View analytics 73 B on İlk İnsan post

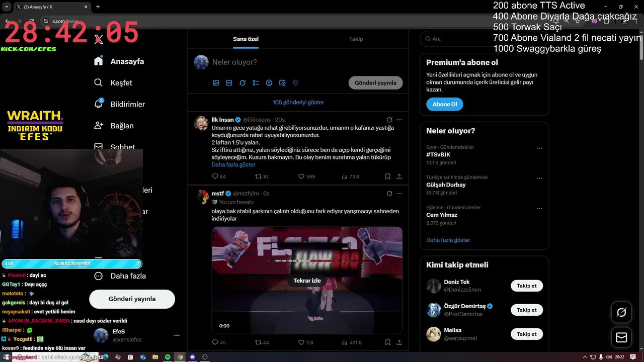(x=351, y=176)
